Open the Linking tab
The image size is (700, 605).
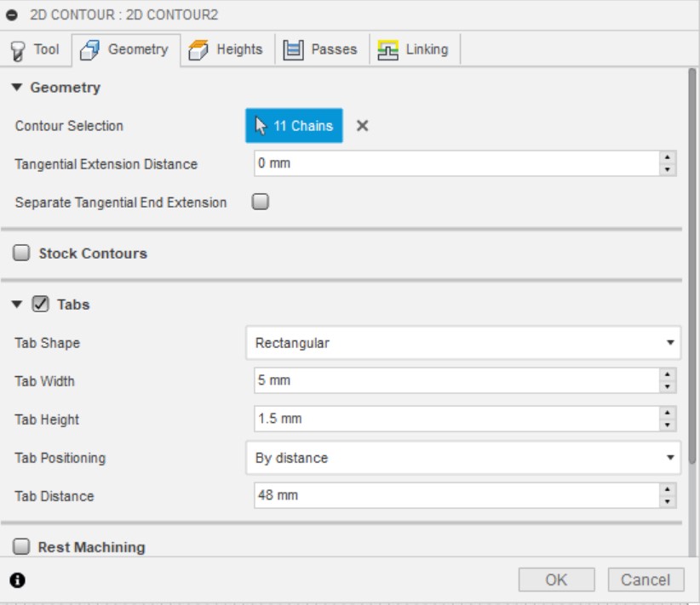[x=414, y=49]
